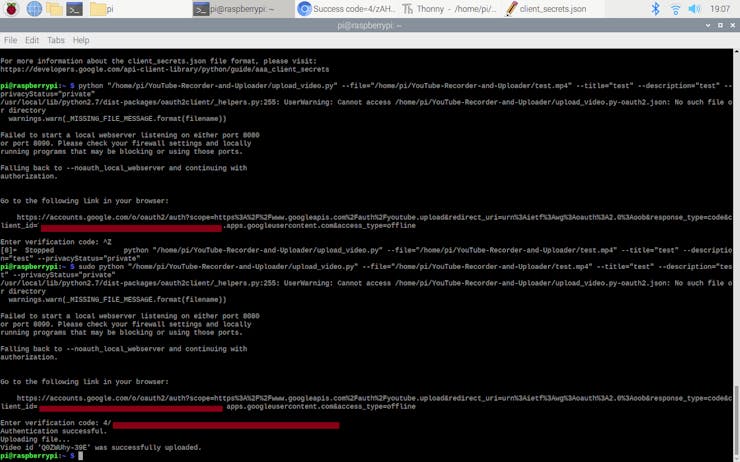
Task: Switch to the Success code Chromium window
Action: (347, 8)
